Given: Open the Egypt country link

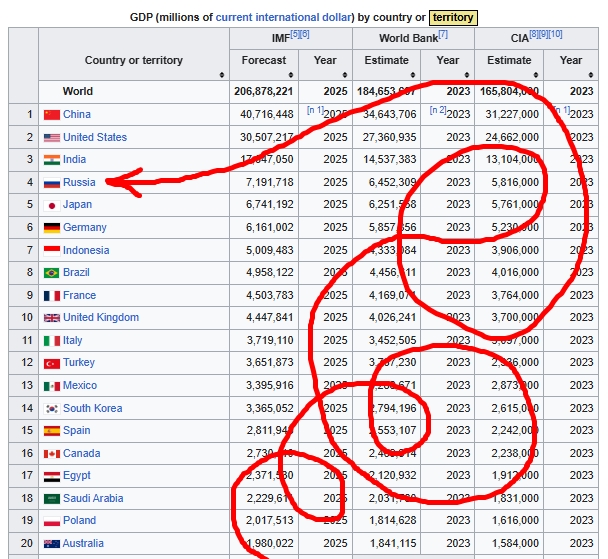Looking at the screenshot, I should [x=77, y=475].
